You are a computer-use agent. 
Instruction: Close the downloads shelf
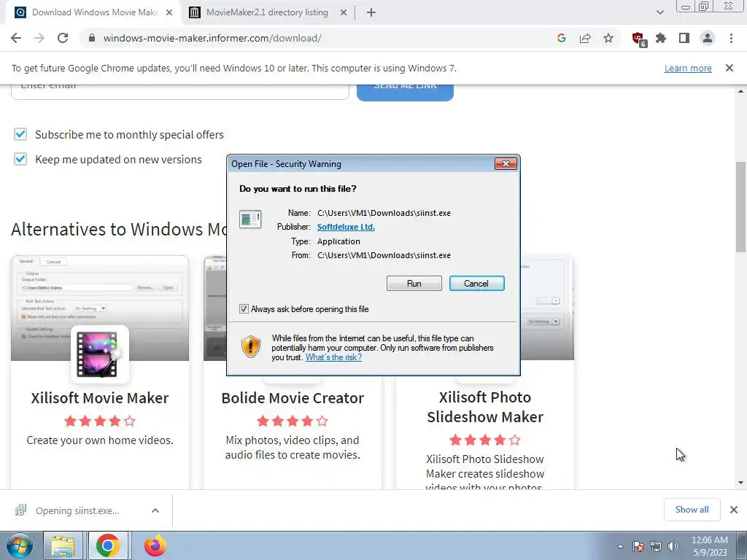coord(734,510)
